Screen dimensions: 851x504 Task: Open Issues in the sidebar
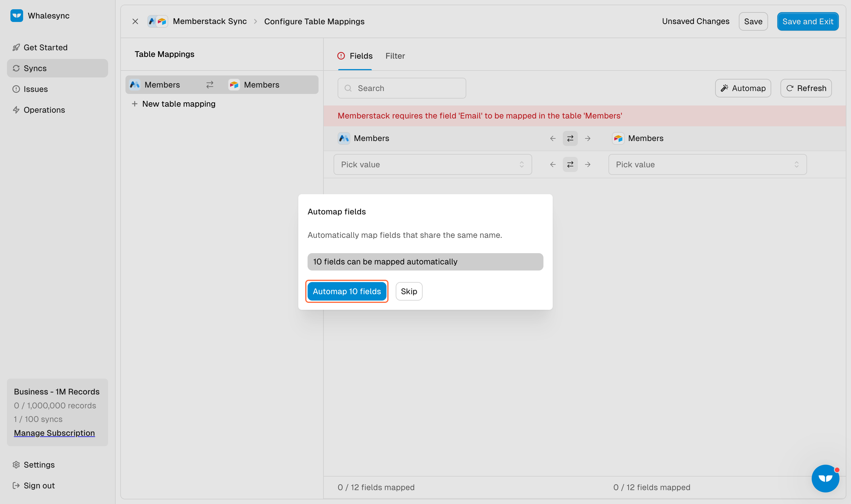[35, 89]
